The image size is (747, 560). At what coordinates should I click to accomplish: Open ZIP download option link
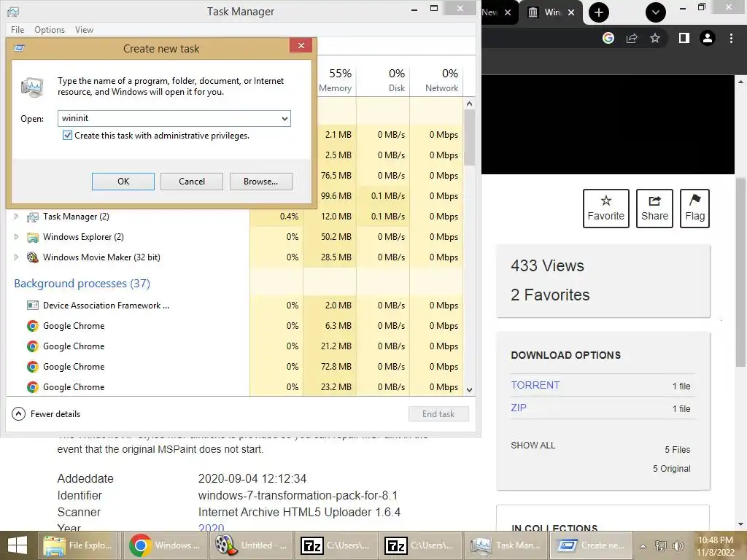[519, 408]
